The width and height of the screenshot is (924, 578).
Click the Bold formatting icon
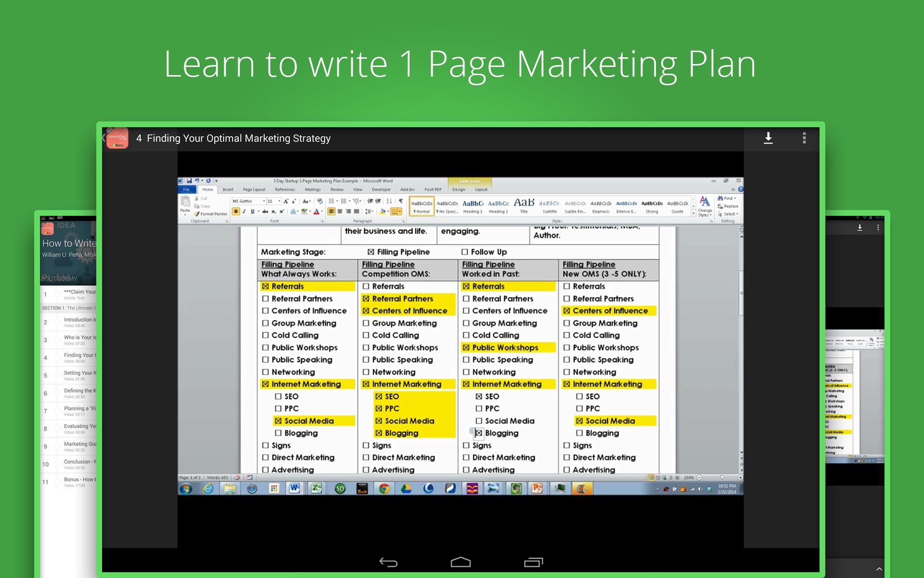point(234,212)
